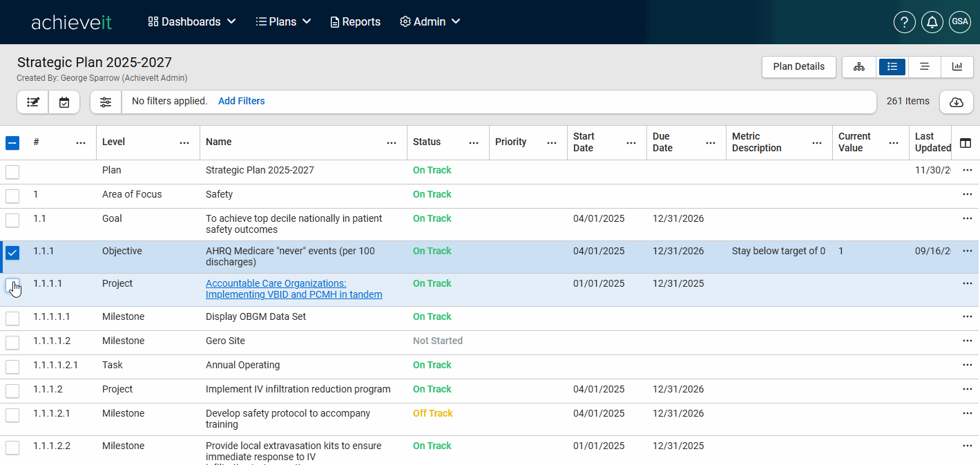Check the Annual Operating row checkbox
Viewport: 980px width, 465px height.
coord(12,367)
